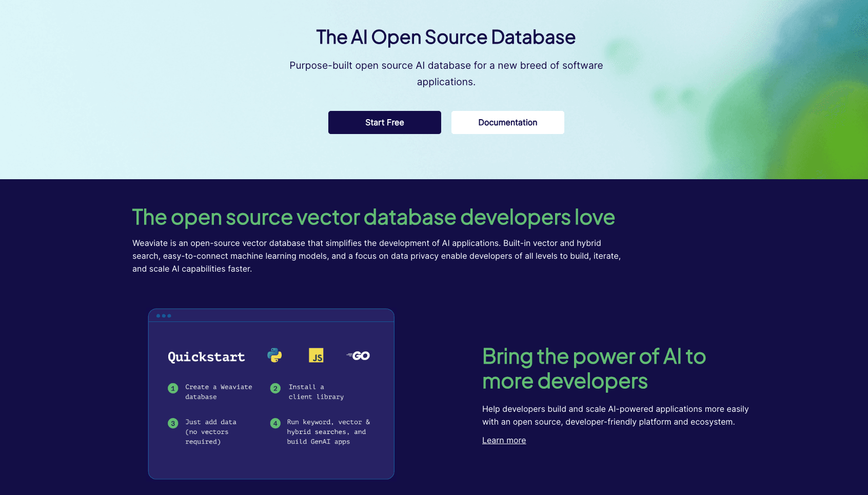Select the Go logo in Quickstart

pos(358,356)
